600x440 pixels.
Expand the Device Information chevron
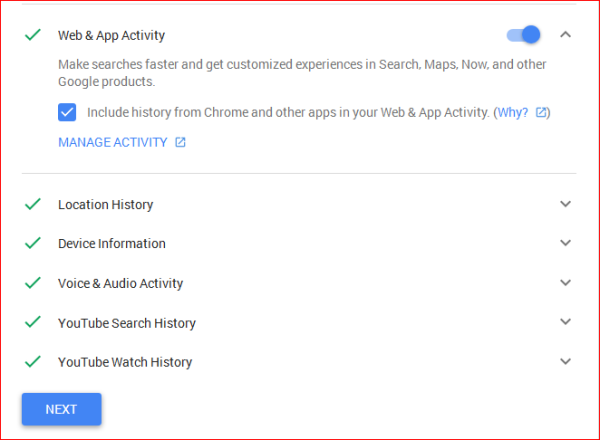click(x=565, y=243)
